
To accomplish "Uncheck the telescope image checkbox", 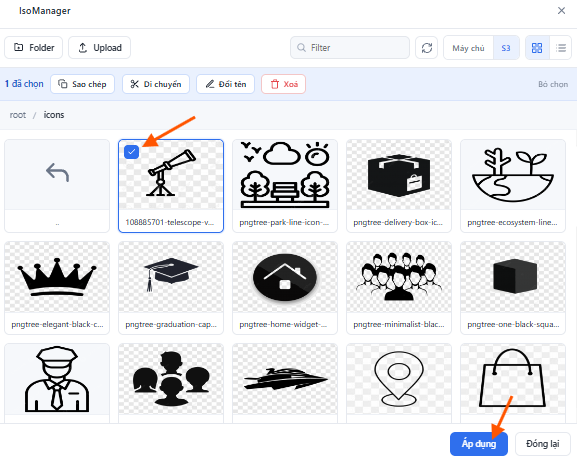I will (x=131, y=152).
